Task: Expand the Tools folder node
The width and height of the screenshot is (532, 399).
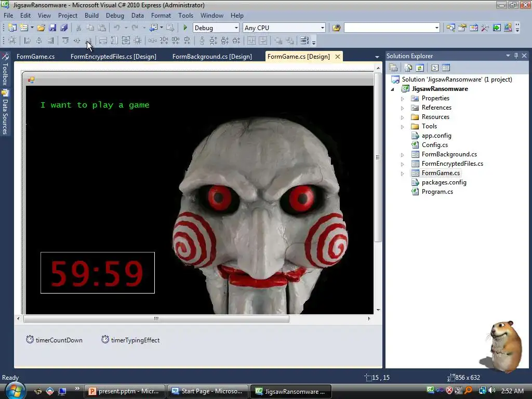Action: click(403, 127)
